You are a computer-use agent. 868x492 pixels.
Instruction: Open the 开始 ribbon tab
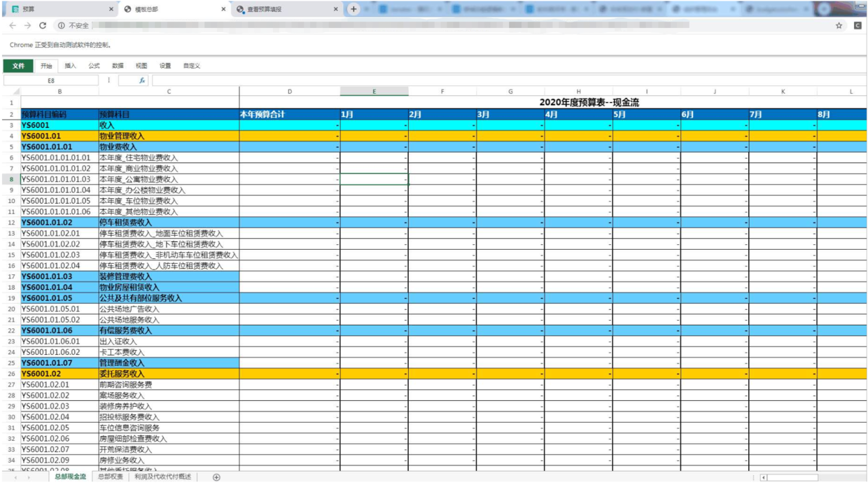(46, 66)
